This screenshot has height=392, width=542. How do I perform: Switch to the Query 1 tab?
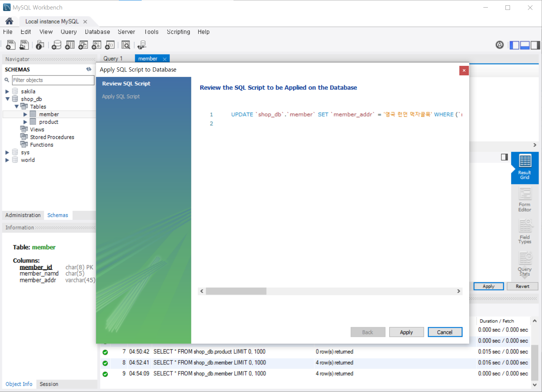tap(113, 59)
